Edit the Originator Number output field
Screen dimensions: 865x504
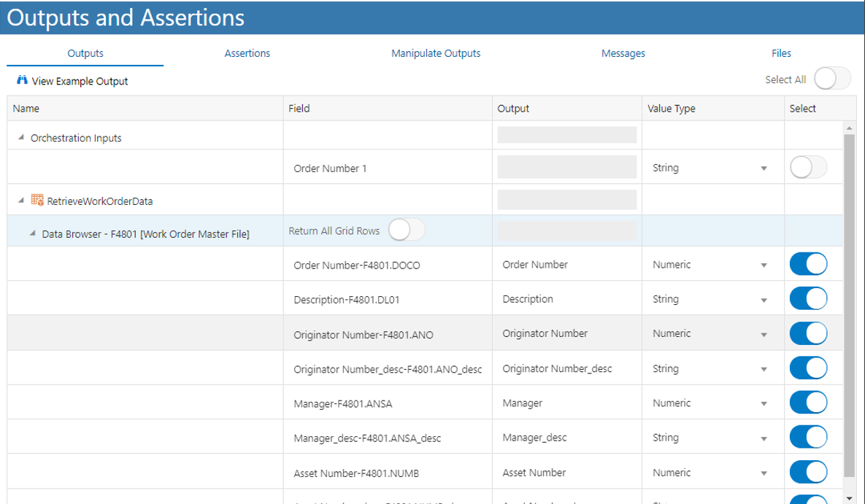tap(567, 333)
